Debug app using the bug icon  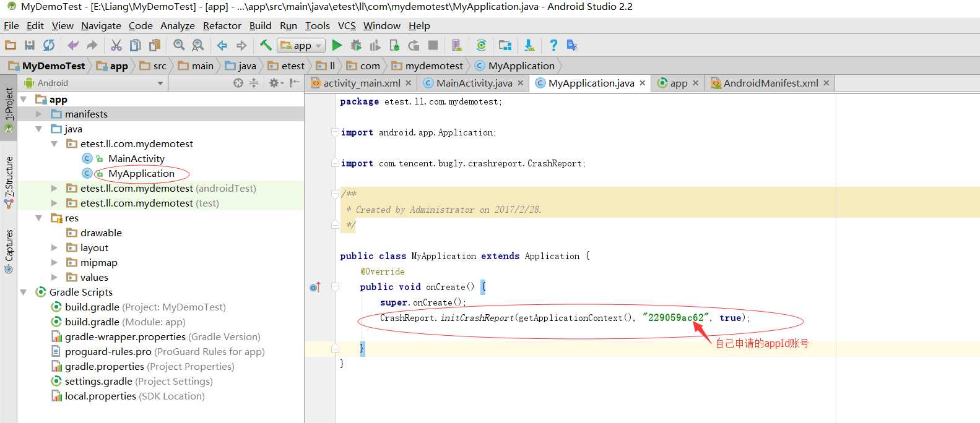tap(356, 45)
